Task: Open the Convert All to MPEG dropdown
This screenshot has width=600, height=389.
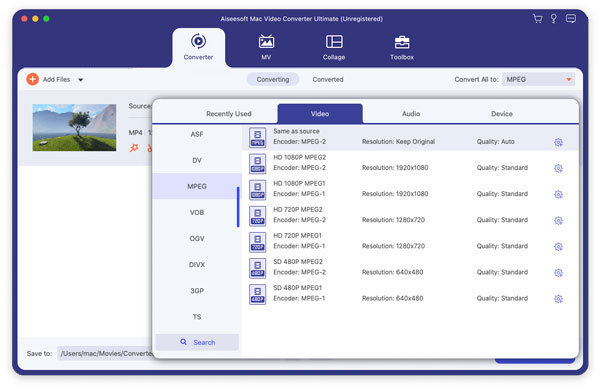Action: [538, 79]
